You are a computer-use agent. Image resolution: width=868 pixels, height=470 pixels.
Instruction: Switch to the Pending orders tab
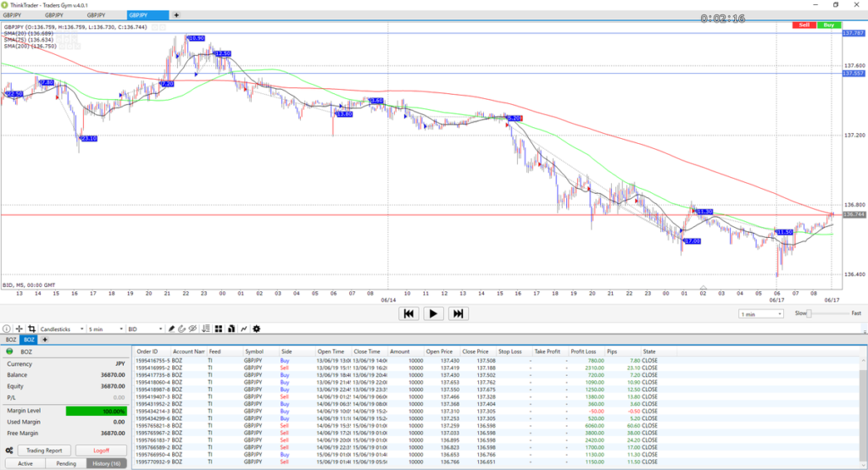(x=64, y=463)
